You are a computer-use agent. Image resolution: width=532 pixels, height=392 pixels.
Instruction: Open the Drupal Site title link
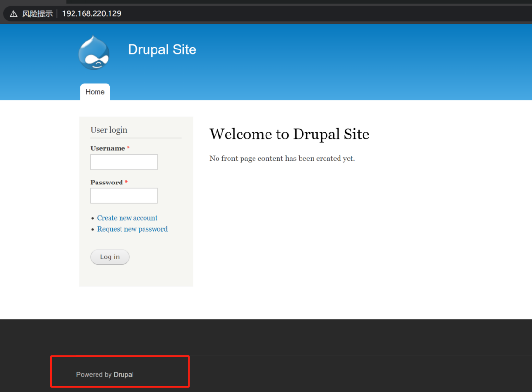162,49
